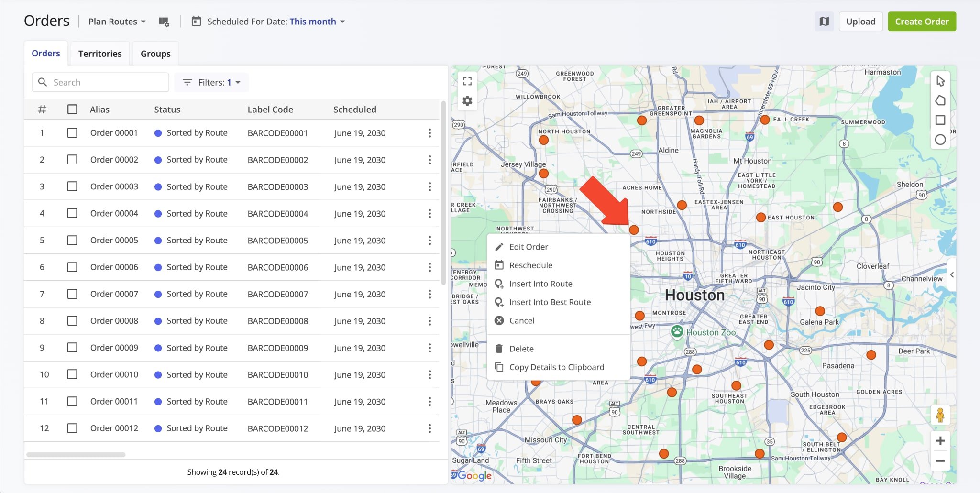Zoom in on the map
The width and height of the screenshot is (980, 493).
940,441
